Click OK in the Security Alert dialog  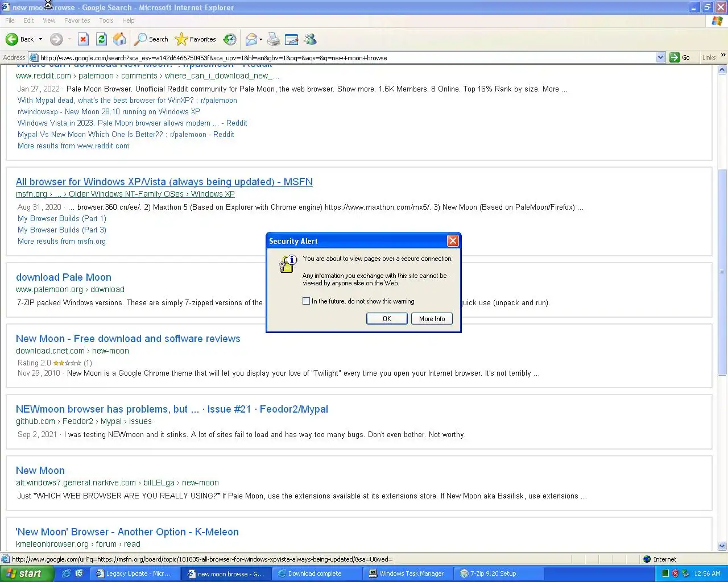coord(387,318)
